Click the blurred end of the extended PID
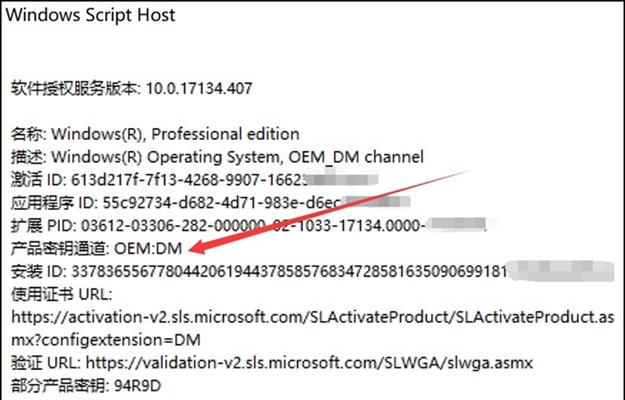Viewport: 625px width, 400px height. (x=458, y=224)
